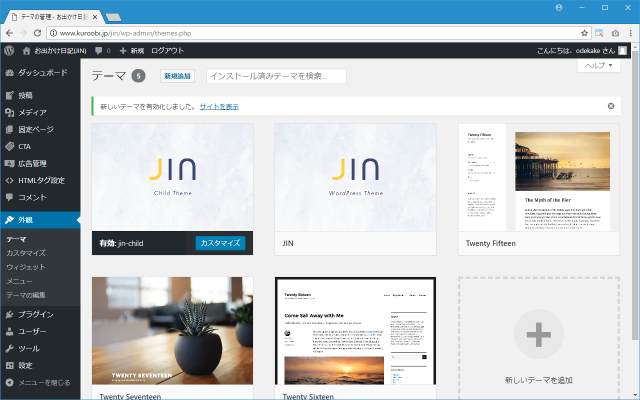Click the 新規追加 button
The width and height of the screenshot is (640, 400).
[177, 76]
